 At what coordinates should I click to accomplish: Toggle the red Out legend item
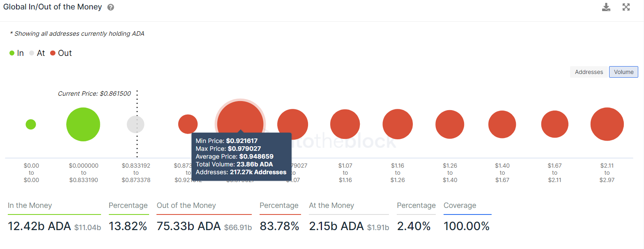[61, 53]
